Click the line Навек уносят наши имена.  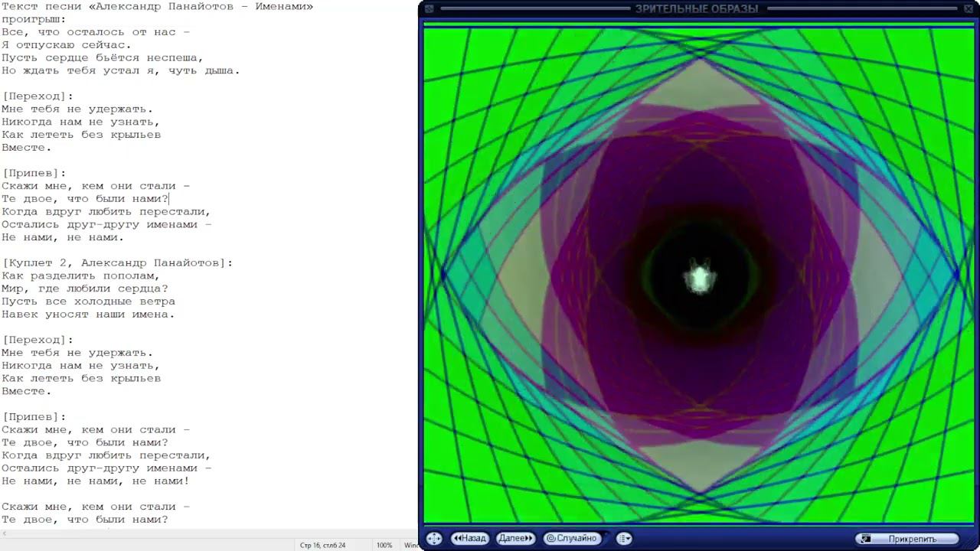pos(89,314)
